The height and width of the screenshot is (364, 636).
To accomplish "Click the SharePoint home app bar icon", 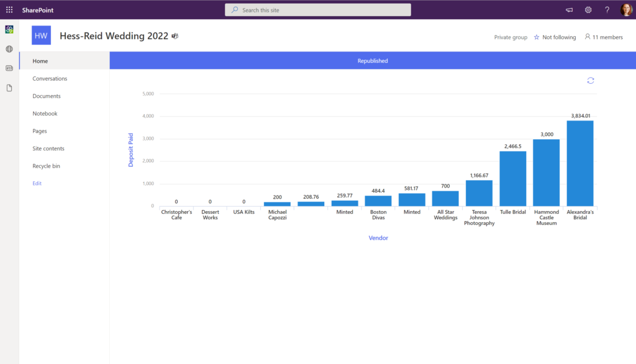I will [x=9, y=29].
